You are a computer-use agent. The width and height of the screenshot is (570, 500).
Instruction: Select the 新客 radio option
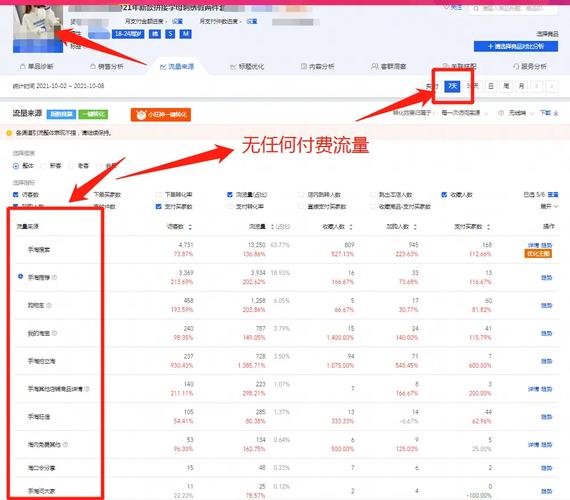[x=43, y=166]
